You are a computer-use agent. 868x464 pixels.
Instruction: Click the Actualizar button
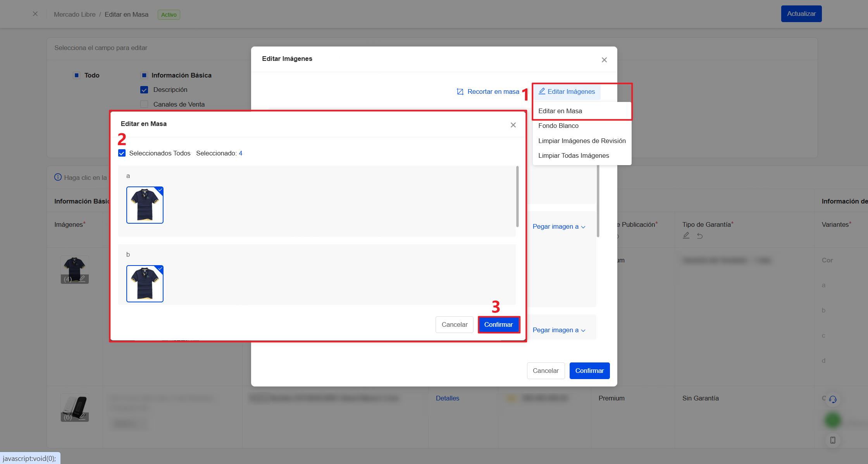[801, 14]
